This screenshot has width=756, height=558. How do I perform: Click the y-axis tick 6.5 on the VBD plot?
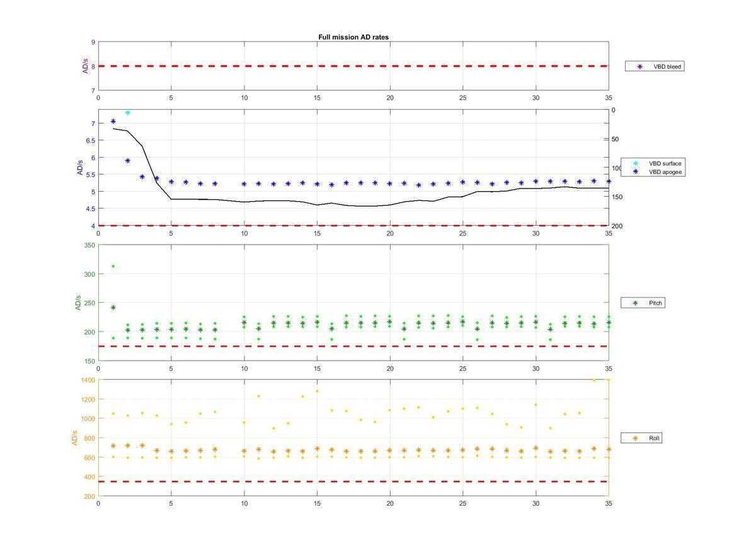pyautogui.click(x=91, y=141)
